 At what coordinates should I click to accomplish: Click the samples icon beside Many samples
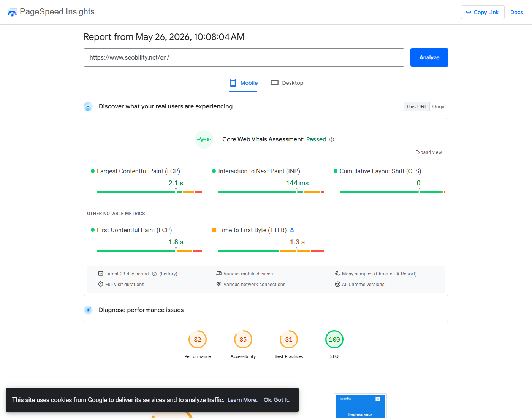click(x=337, y=274)
